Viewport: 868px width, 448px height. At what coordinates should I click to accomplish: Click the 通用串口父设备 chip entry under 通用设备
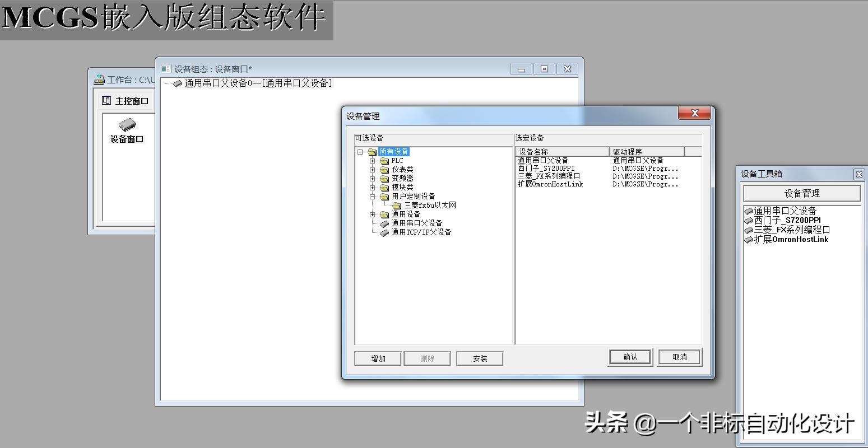[384, 223]
